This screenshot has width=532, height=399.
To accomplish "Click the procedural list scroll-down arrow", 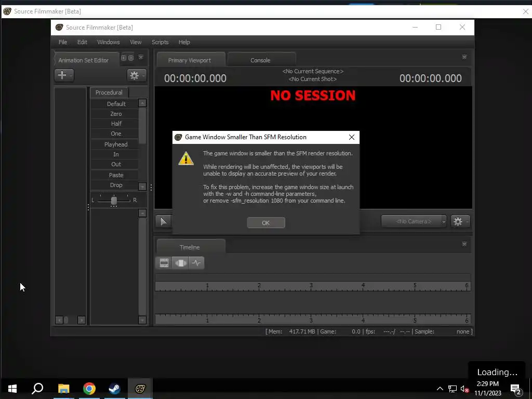I will (142, 187).
